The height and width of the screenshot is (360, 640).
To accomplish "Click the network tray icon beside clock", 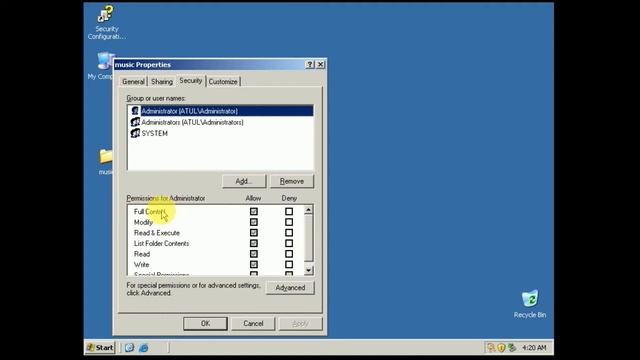I will [511, 348].
